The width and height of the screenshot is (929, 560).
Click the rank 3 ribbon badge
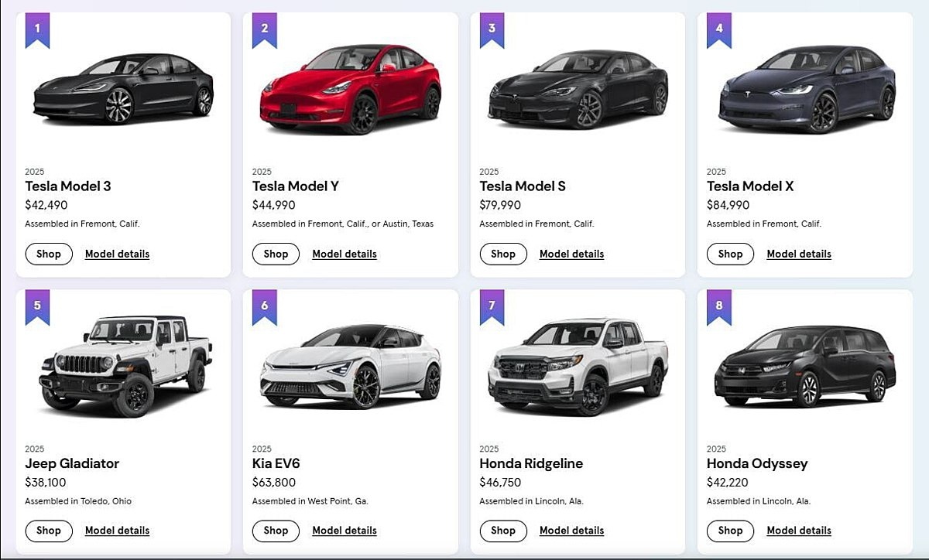tap(492, 29)
